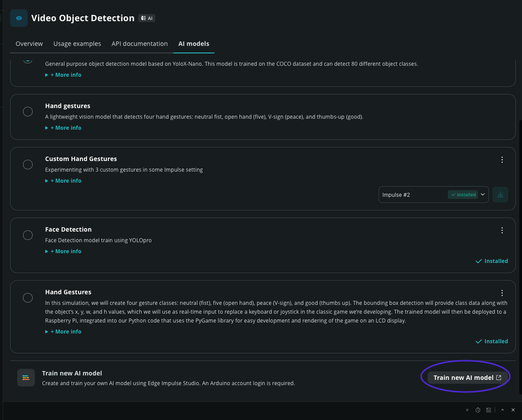Expand More info under Face Detection

tap(63, 251)
